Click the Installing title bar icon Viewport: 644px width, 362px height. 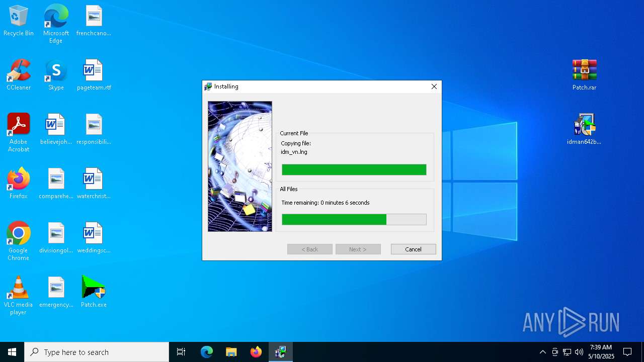click(x=208, y=86)
